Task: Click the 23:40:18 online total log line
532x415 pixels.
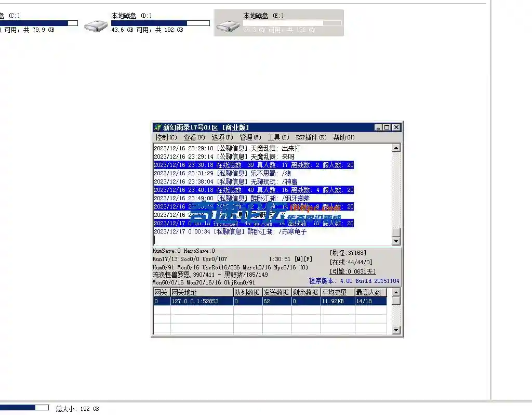Action: coord(254,190)
